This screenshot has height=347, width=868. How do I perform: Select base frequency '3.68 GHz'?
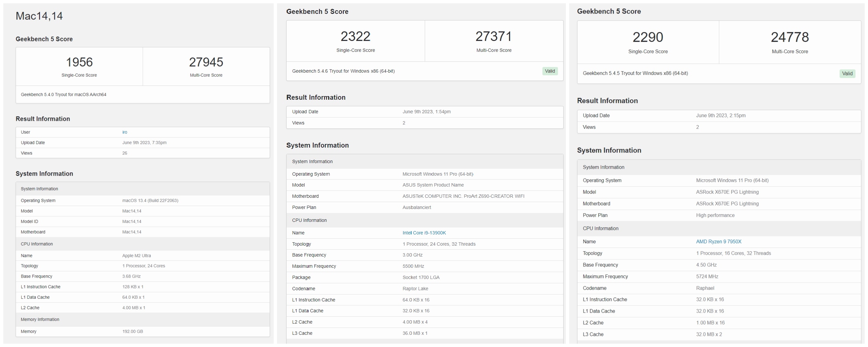(132, 276)
